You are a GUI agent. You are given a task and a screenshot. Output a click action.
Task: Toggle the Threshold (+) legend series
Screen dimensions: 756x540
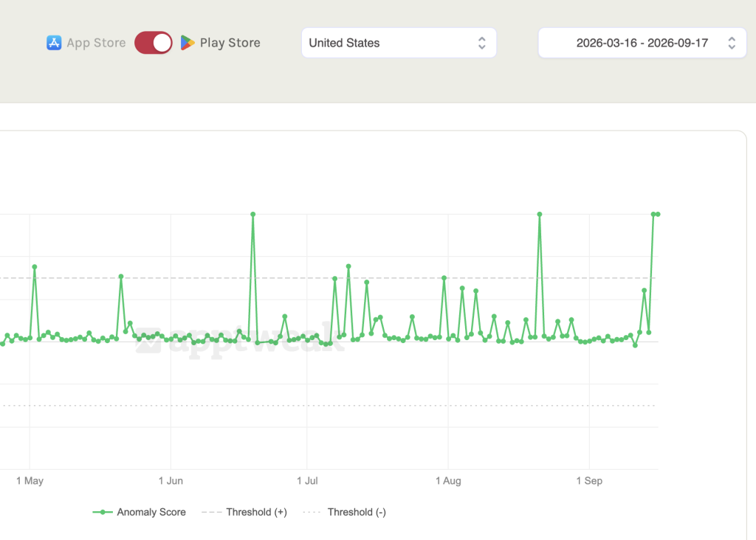click(244, 512)
